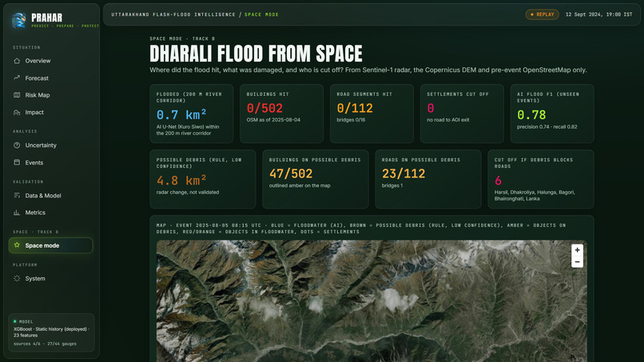The width and height of the screenshot is (644, 362).
Task: Click the 0/502 buildings hit value
Action: (264, 108)
